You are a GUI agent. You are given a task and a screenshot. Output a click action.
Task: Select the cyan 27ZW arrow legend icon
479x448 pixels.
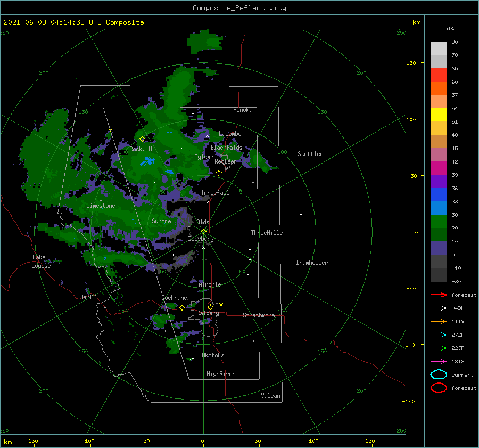(x=439, y=335)
